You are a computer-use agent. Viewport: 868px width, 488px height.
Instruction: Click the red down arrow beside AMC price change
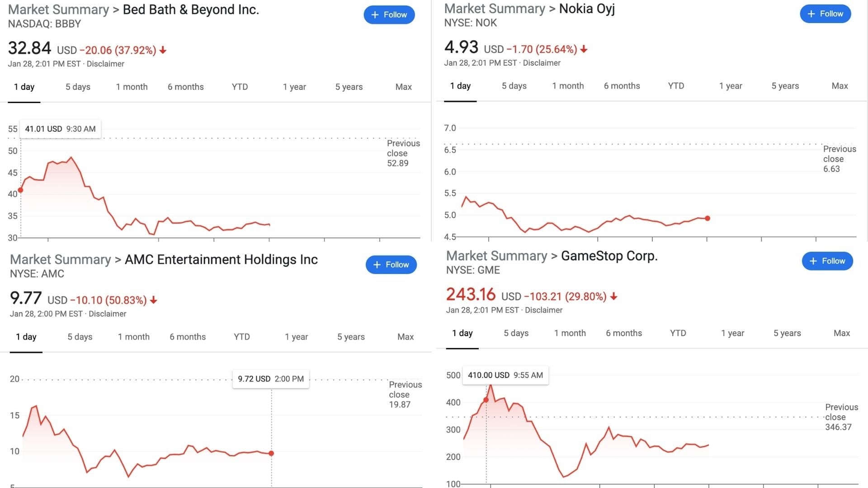point(153,300)
